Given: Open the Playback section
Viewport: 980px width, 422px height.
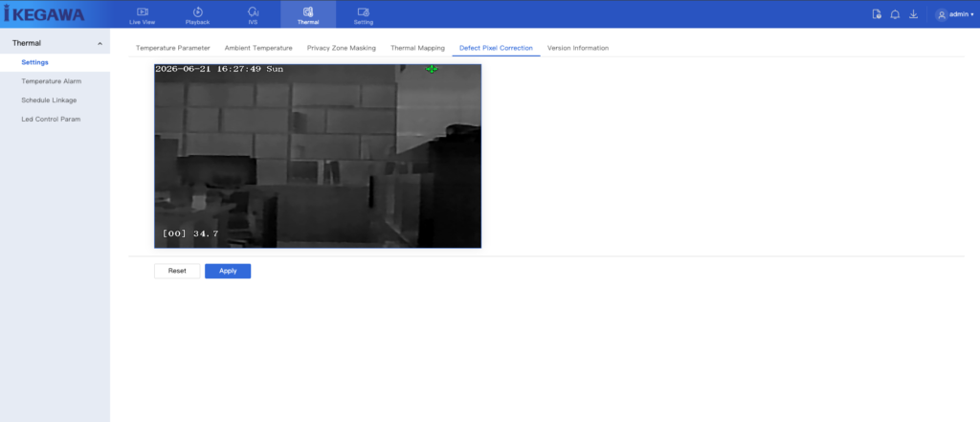Looking at the screenshot, I should (x=197, y=15).
